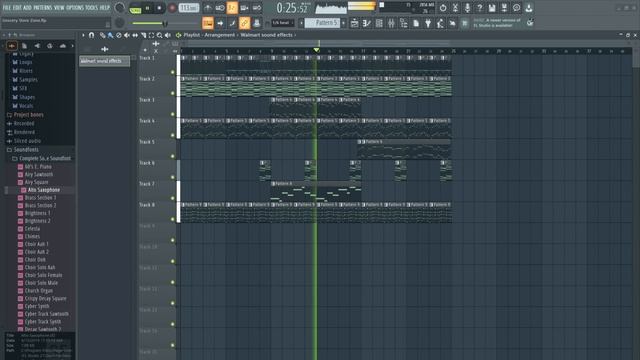Adjust the main pitch knob

pyautogui.click(x=120, y=23)
